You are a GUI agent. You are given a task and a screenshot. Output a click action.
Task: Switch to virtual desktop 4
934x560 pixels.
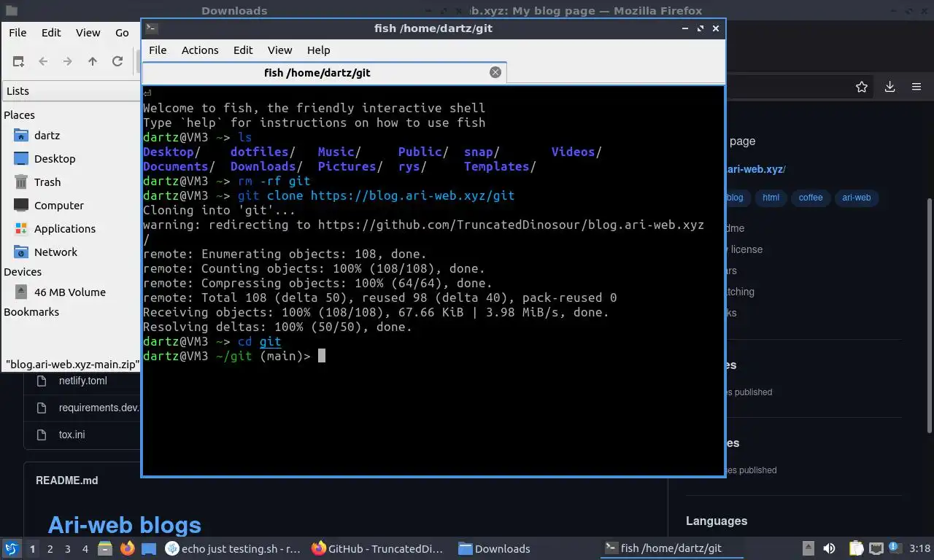(85, 549)
